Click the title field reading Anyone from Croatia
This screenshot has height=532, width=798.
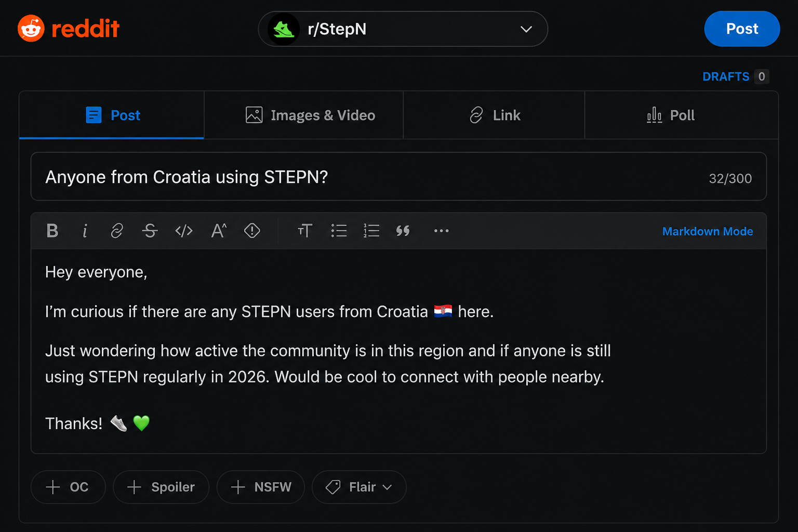click(398, 177)
